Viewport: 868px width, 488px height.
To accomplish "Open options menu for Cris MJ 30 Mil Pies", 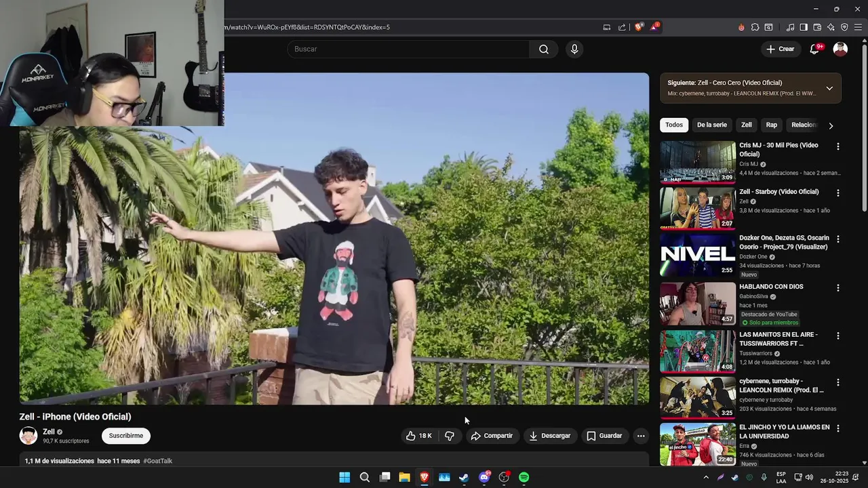I will click(837, 146).
